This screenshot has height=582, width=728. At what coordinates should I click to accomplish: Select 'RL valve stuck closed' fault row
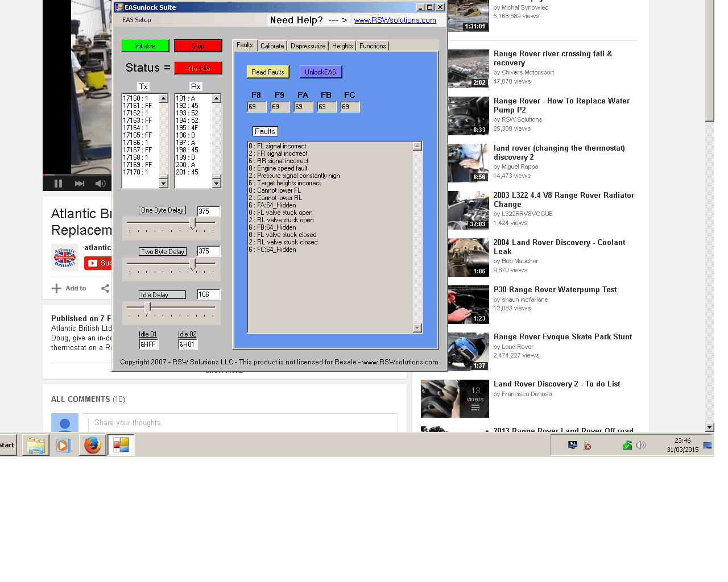(x=283, y=242)
